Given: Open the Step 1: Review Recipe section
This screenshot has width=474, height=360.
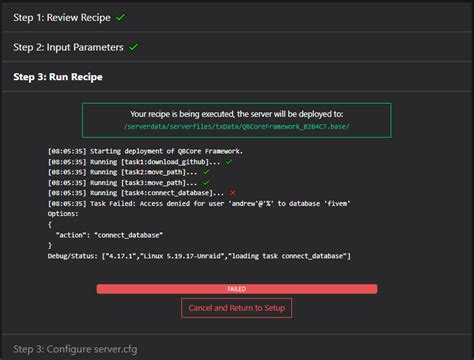Looking at the screenshot, I should point(237,17).
